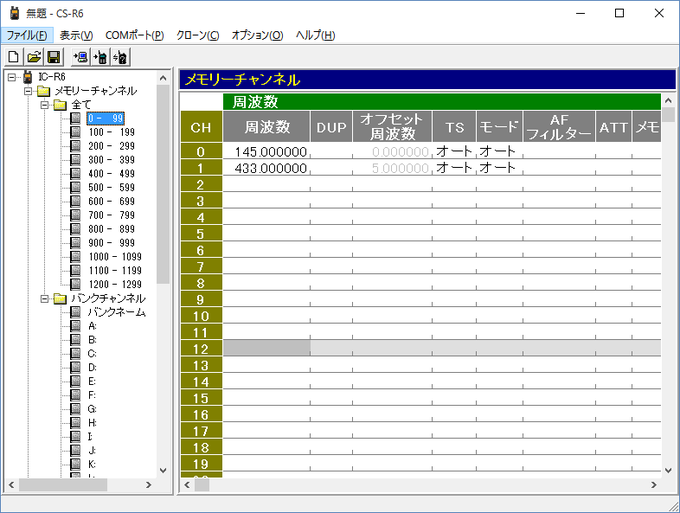Click the 全て folder icon
Screen dimensions: 680x513
tap(60, 105)
